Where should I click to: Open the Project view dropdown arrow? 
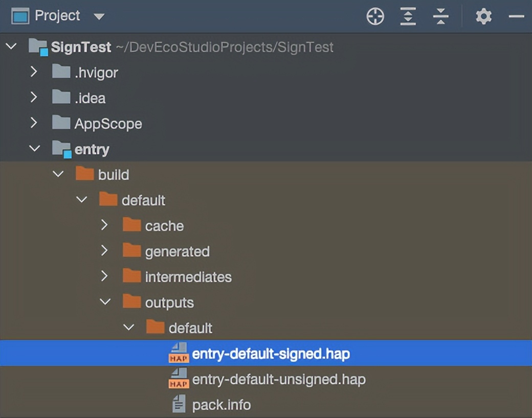pyautogui.click(x=99, y=17)
